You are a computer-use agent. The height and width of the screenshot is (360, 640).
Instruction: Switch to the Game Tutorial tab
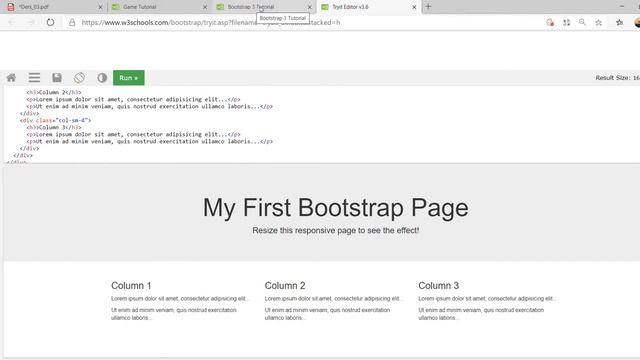[159, 7]
